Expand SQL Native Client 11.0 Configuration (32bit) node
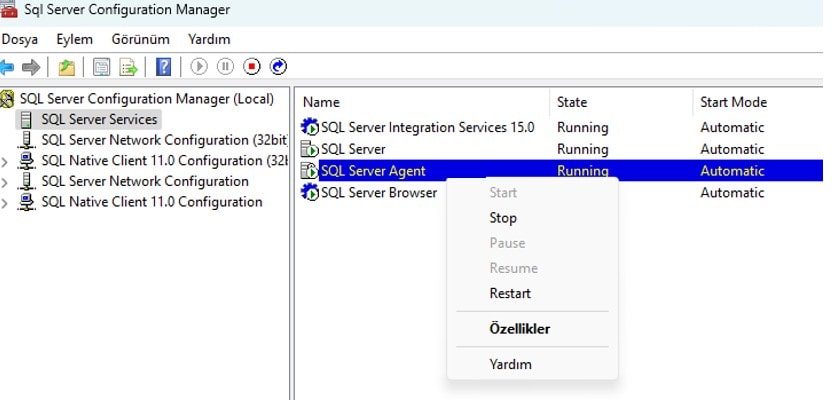 pos(5,162)
